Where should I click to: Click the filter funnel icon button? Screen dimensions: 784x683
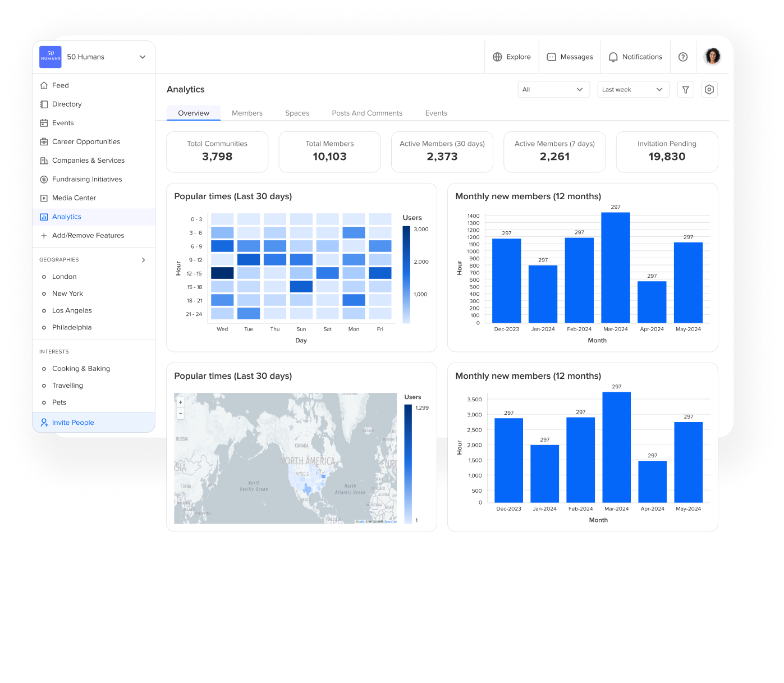coord(685,89)
